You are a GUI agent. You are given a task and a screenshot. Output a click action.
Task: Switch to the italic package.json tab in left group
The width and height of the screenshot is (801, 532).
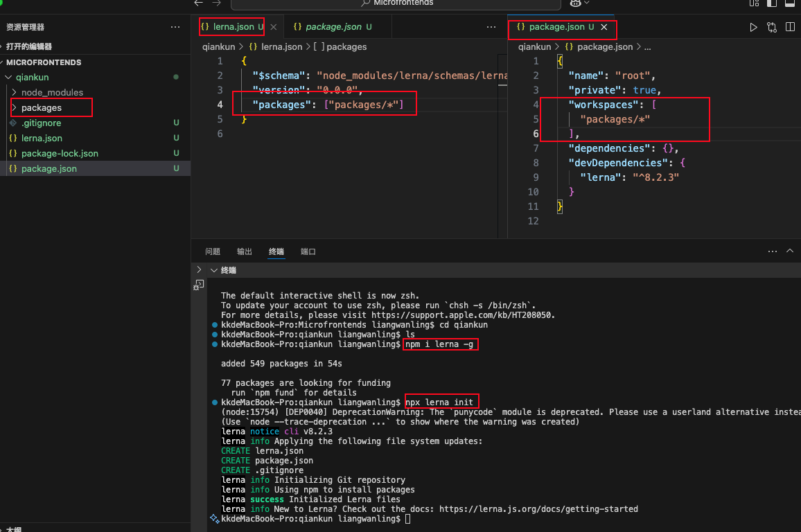[333, 26]
